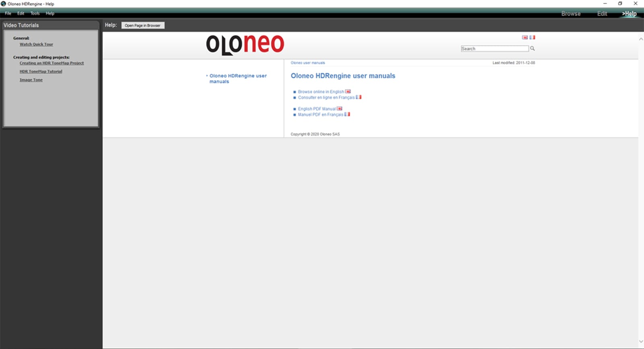This screenshot has width=644, height=349.
Task: Open the Manuel PDF en Français link
Action: pyautogui.click(x=320, y=115)
